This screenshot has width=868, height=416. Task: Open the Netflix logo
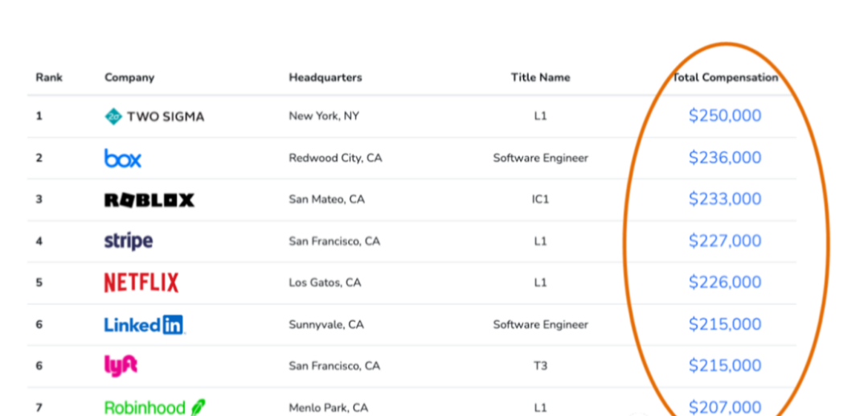(141, 282)
